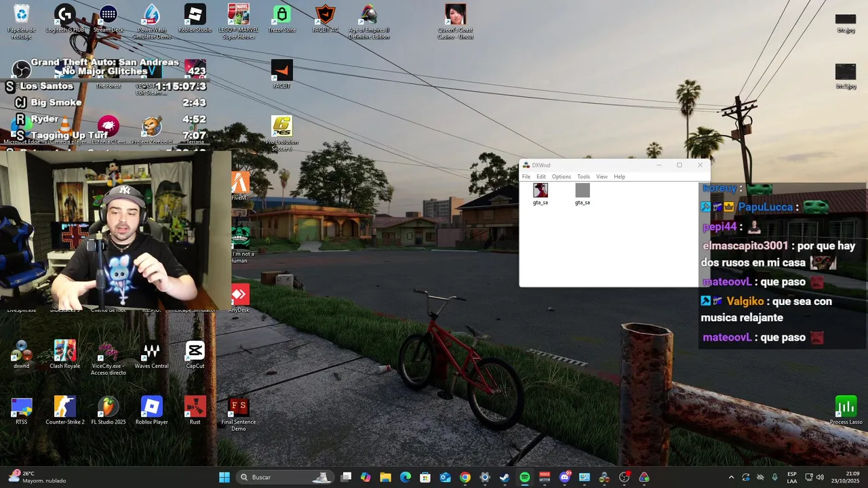Select the Logitech G HUB desktop icon

[65, 19]
